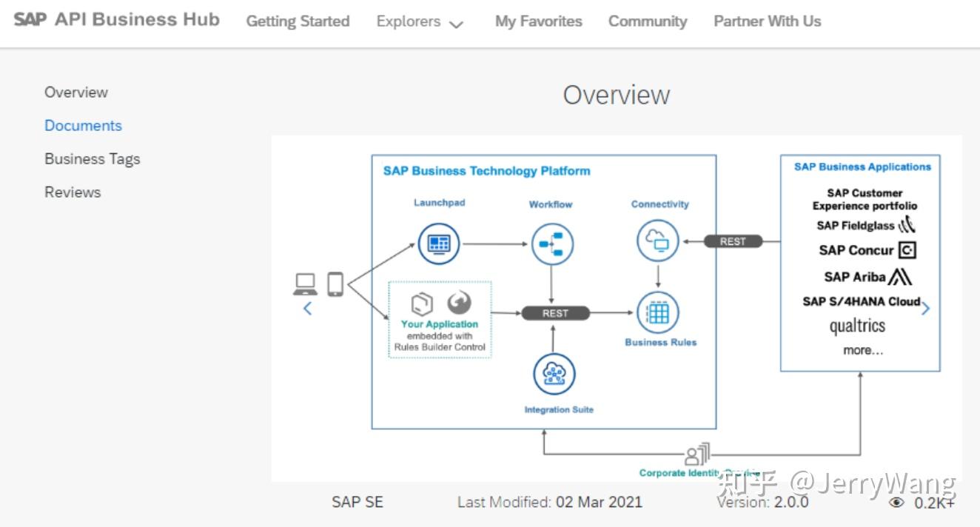Click the left chevron beside the diagram
This screenshot has height=527, width=980.
point(307,309)
